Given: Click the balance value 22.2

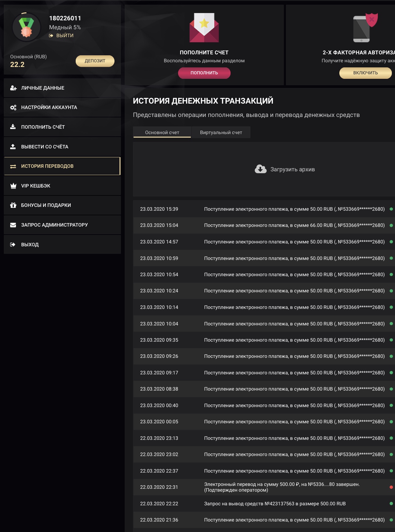Looking at the screenshot, I should pos(17,65).
